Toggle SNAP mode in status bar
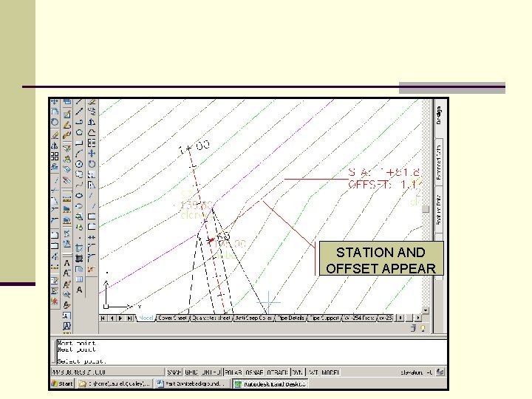This screenshot has height=399, width=532. [174, 372]
